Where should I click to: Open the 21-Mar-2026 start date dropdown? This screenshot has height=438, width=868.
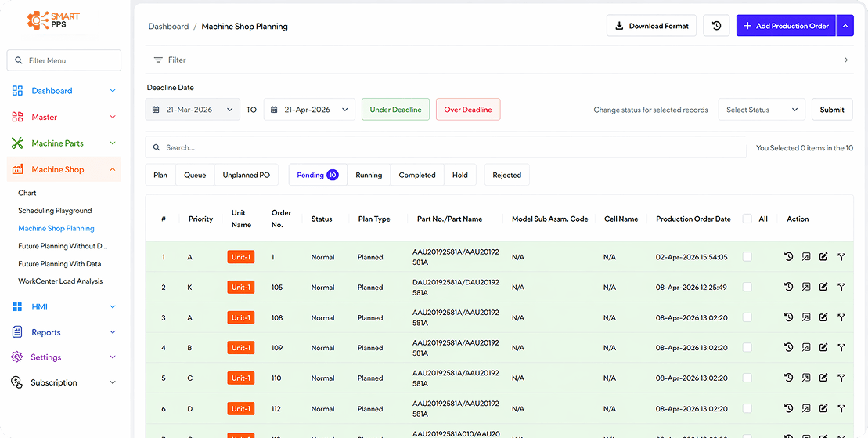pyautogui.click(x=193, y=110)
